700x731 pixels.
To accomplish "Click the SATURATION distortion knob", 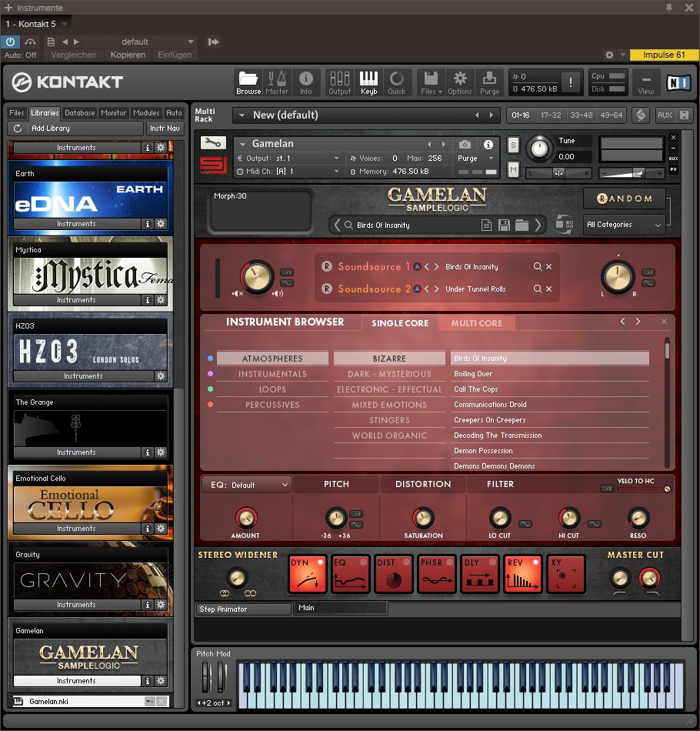I will click(x=423, y=518).
